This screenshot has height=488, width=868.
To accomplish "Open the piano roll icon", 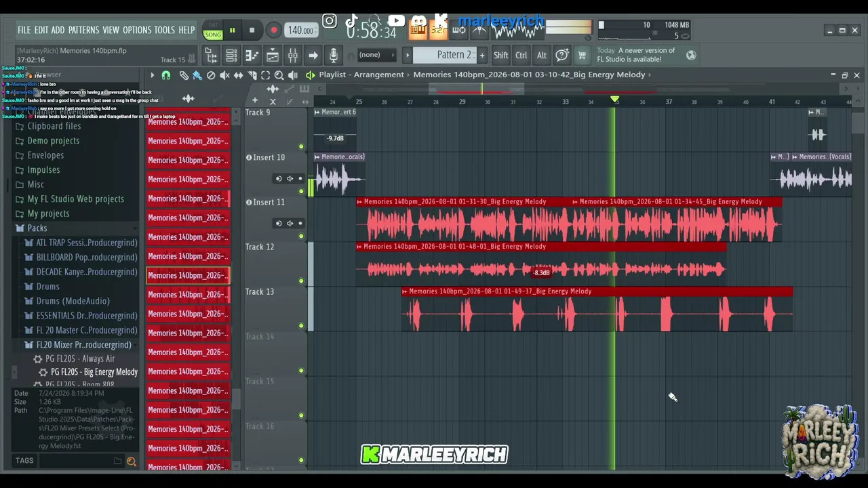I will pyautogui.click(x=252, y=55).
